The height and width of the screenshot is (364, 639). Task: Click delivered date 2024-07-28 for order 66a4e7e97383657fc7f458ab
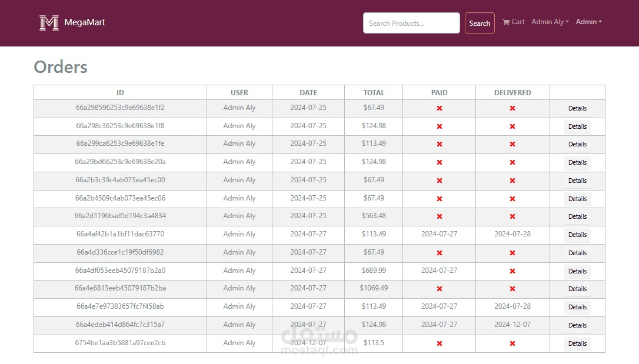click(512, 306)
